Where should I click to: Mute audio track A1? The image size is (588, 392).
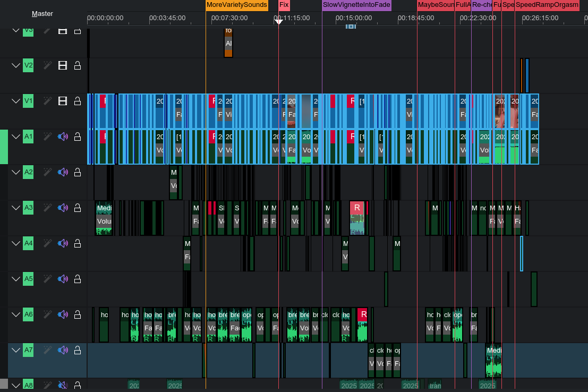[63, 137]
